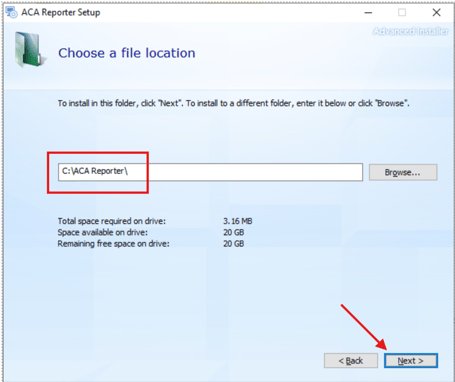The width and height of the screenshot is (455, 382).
Task: Close the ACA Reporter Setup window
Action: [436, 13]
